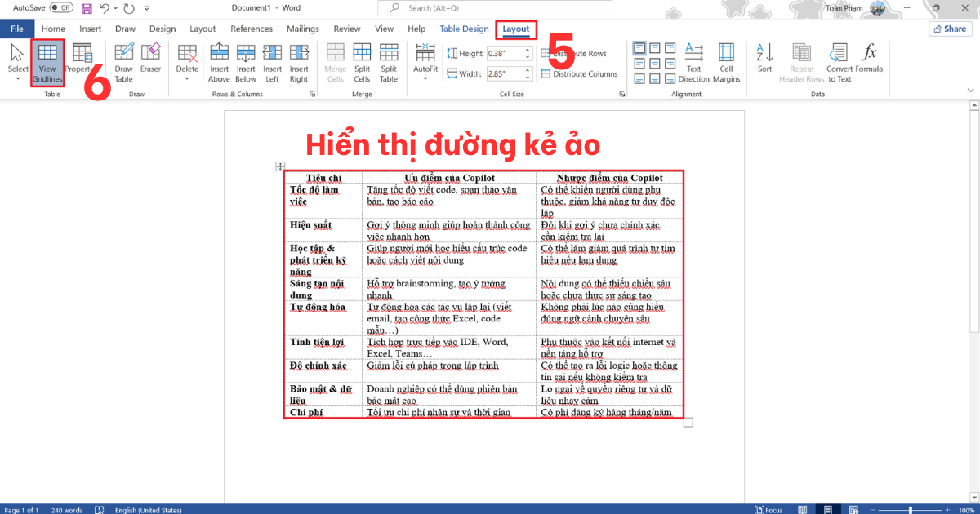Viewport: 980px width, 514px height.
Task: Open the Cell Size dialog launcher
Action: pos(622,95)
